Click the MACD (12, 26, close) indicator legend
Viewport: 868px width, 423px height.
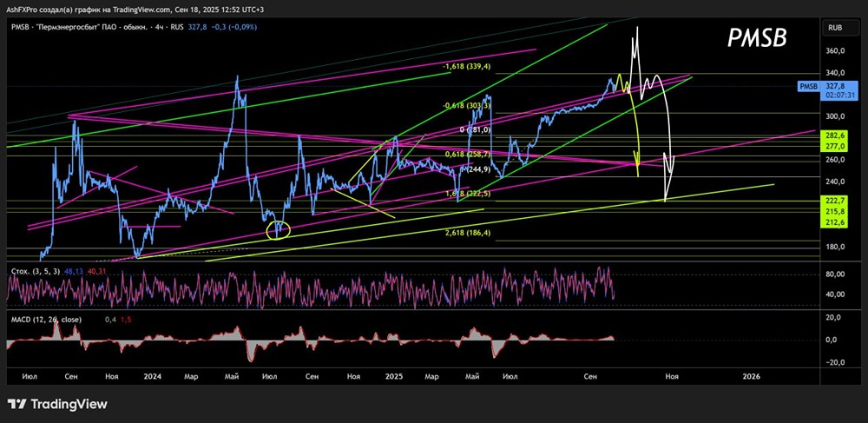tap(46, 320)
